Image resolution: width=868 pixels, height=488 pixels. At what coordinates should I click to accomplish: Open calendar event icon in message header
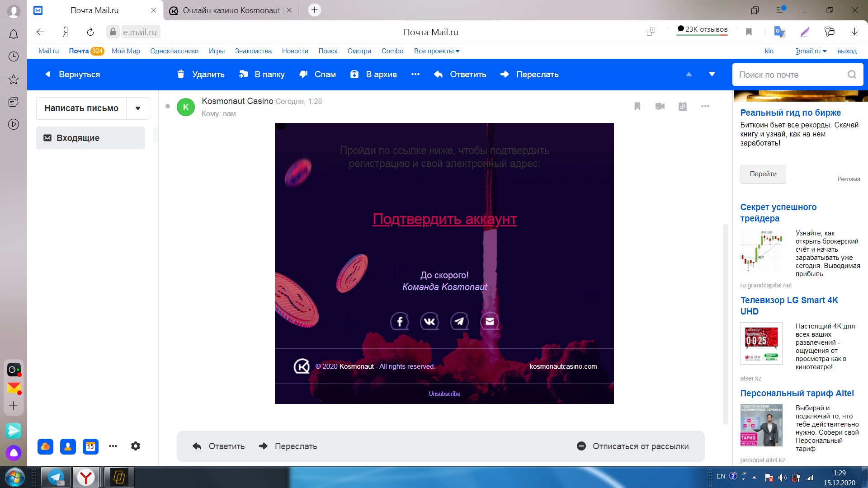pos(683,106)
